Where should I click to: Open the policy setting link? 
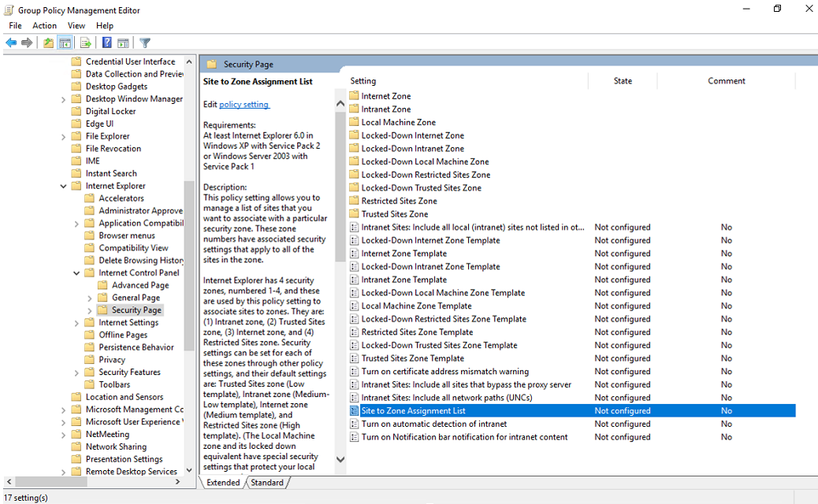244,103
